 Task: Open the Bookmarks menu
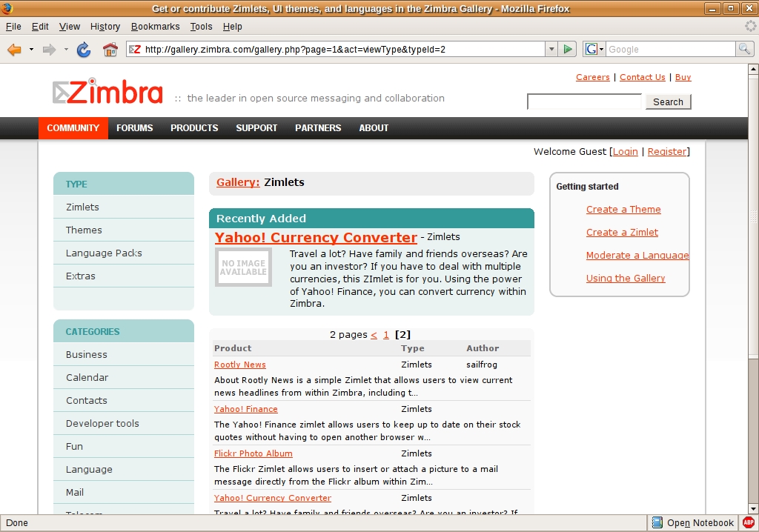pyautogui.click(x=155, y=26)
